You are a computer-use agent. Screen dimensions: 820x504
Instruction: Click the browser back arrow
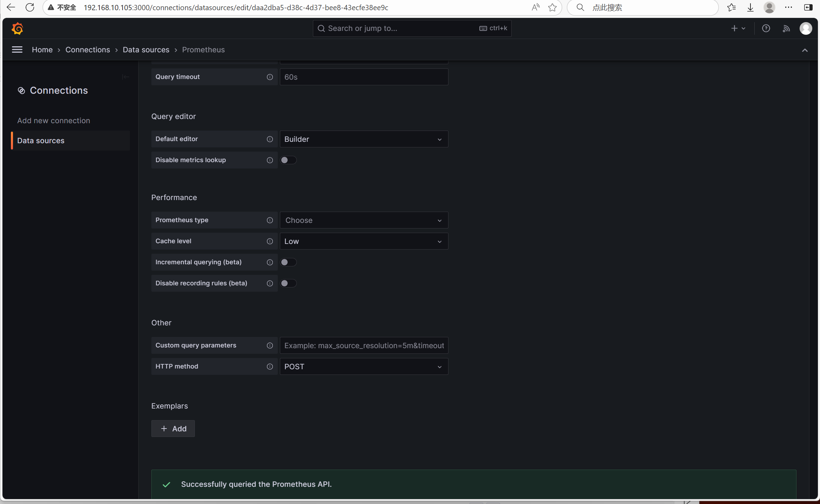pos(11,7)
